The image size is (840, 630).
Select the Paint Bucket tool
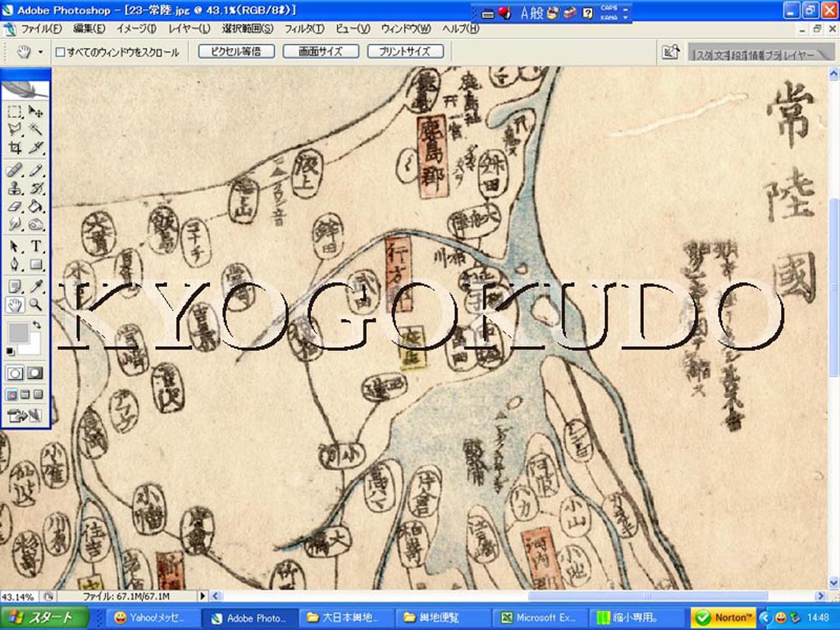pos(35,206)
